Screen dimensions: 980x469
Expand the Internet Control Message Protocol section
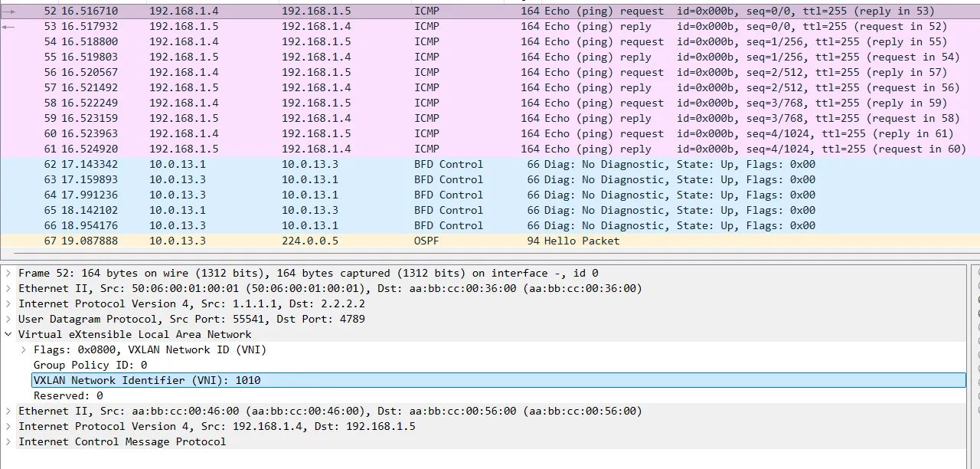(8, 442)
